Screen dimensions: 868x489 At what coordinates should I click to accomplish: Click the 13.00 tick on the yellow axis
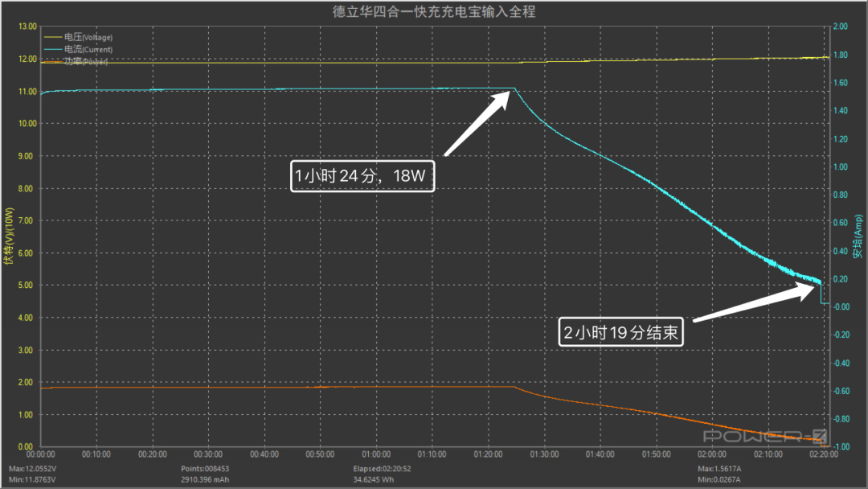(x=27, y=27)
